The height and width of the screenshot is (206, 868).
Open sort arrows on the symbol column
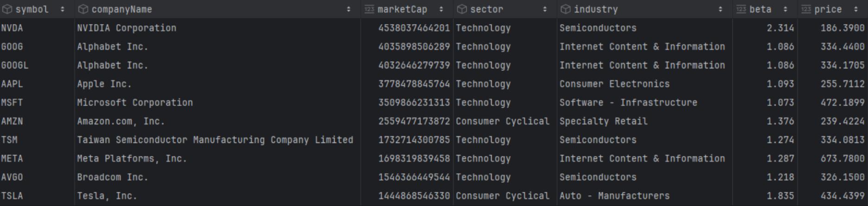tap(62, 9)
